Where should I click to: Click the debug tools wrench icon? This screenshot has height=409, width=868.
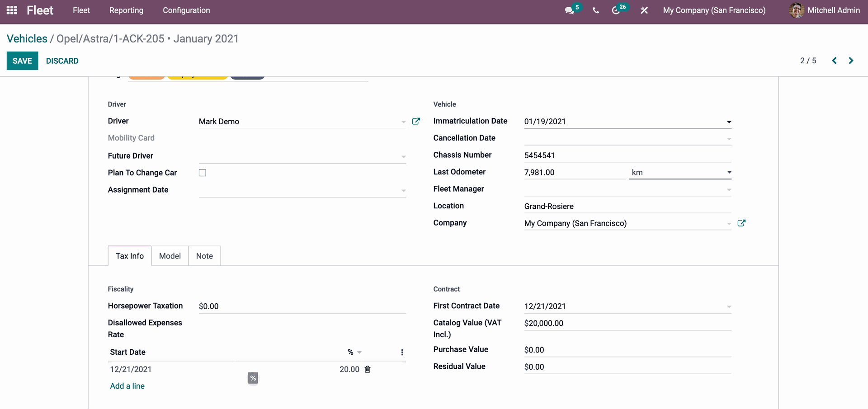644,10
